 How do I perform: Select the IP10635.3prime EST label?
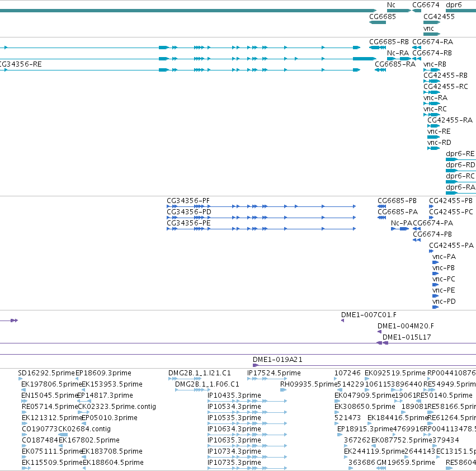[234, 440]
